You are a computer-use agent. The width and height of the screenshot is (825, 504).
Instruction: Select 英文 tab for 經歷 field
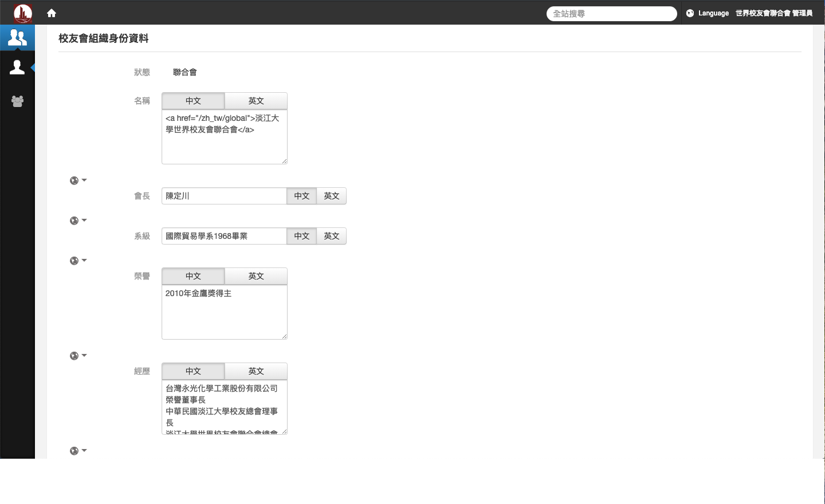pyautogui.click(x=256, y=371)
